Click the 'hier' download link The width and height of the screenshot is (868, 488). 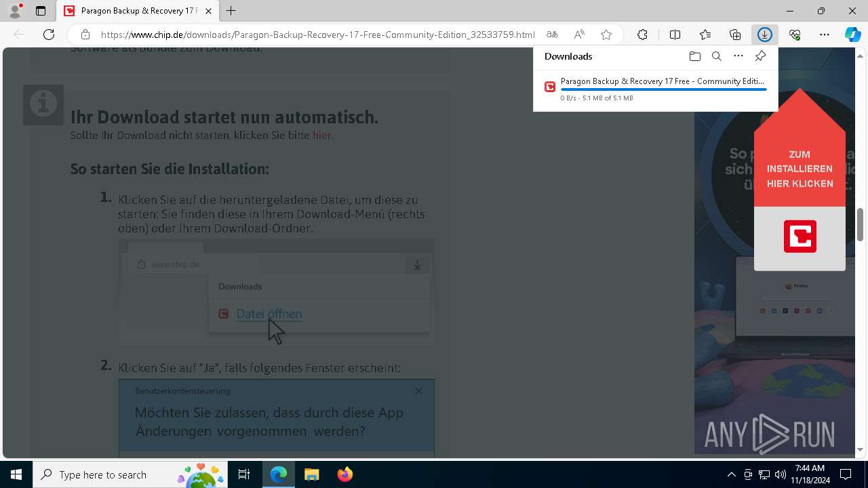tap(322, 136)
